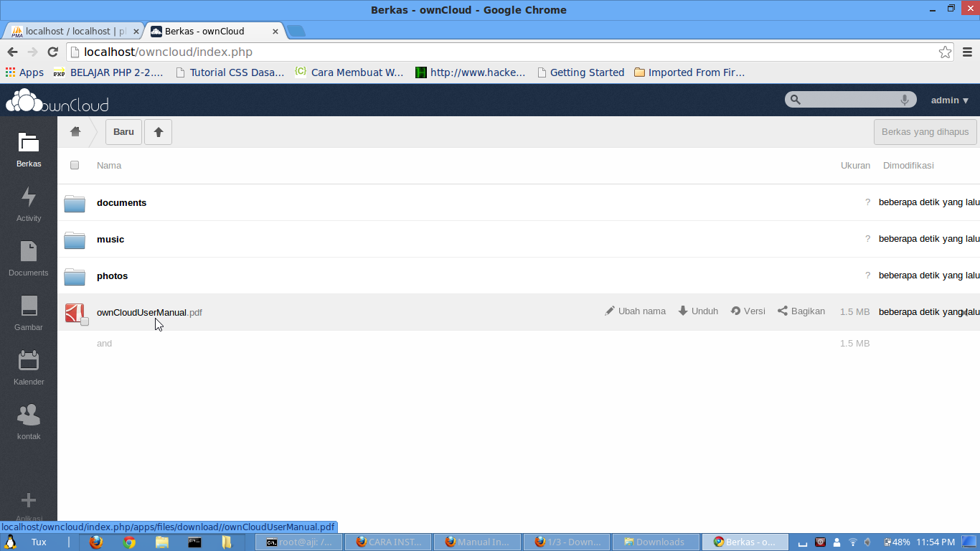Click Chrome forward arrow
The height and width of the screenshot is (551, 980).
pos(32,52)
